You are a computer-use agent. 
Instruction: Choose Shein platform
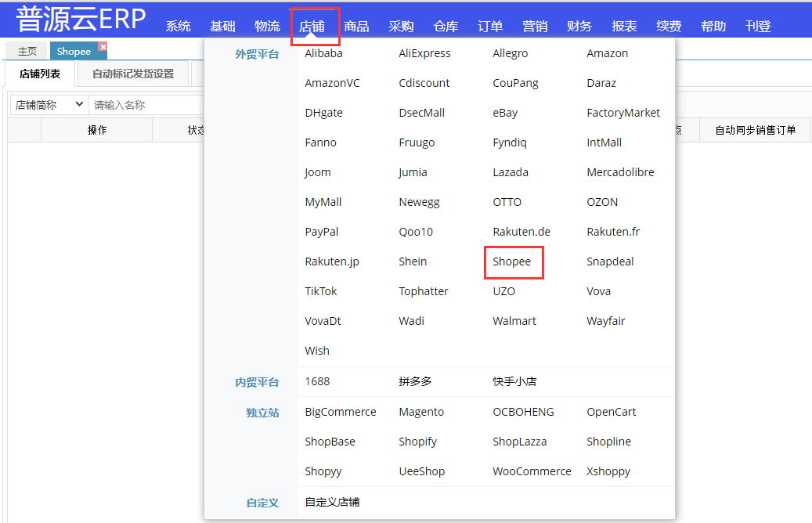click(x=413, y=261)
